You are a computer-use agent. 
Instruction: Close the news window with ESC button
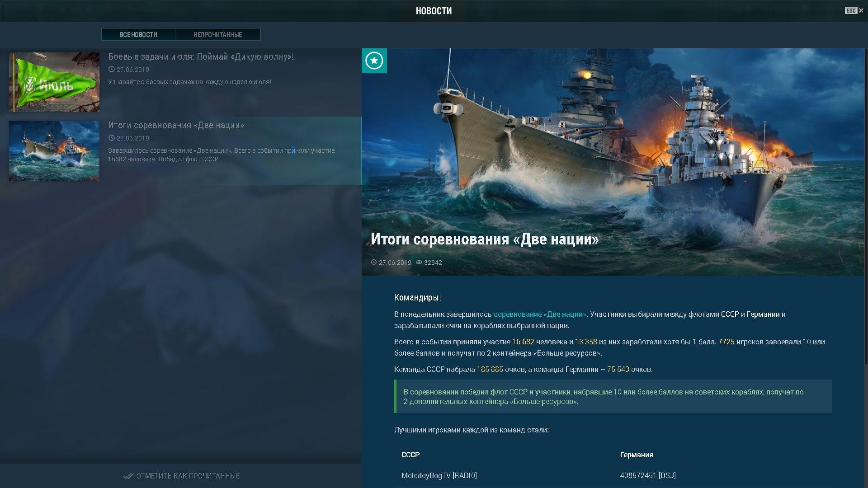tap(854, 10)
